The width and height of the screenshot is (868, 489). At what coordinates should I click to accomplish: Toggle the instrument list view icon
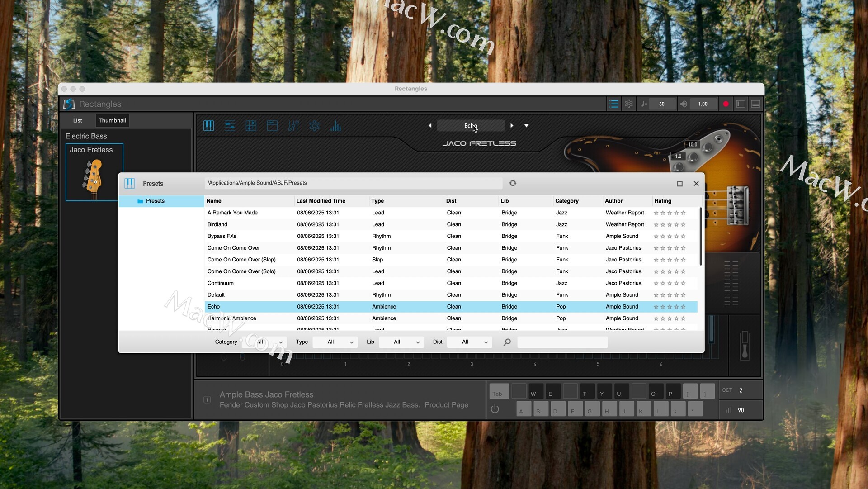click(614, 104)
